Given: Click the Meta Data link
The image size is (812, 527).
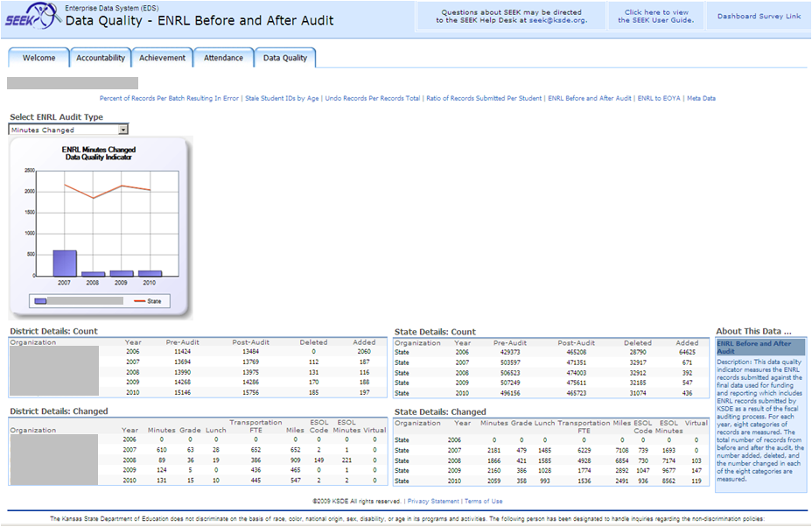Looking at the screenshot, I should pos(701,98).
